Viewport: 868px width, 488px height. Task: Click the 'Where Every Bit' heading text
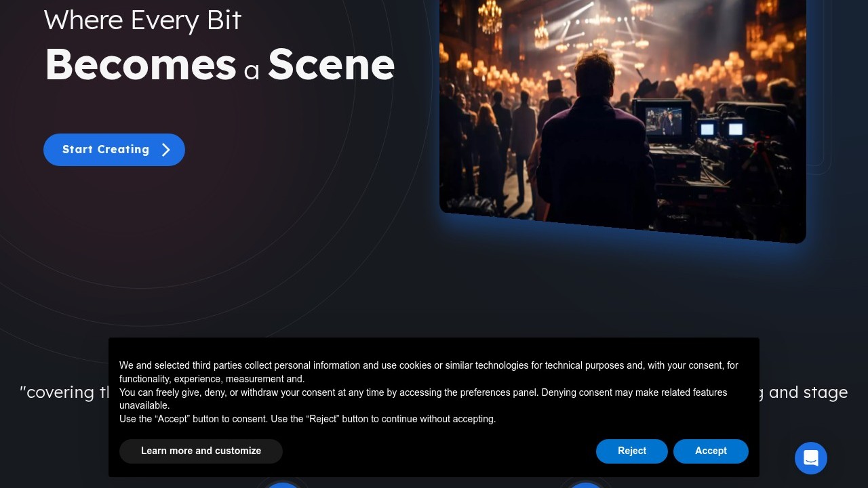click(142, 20)
